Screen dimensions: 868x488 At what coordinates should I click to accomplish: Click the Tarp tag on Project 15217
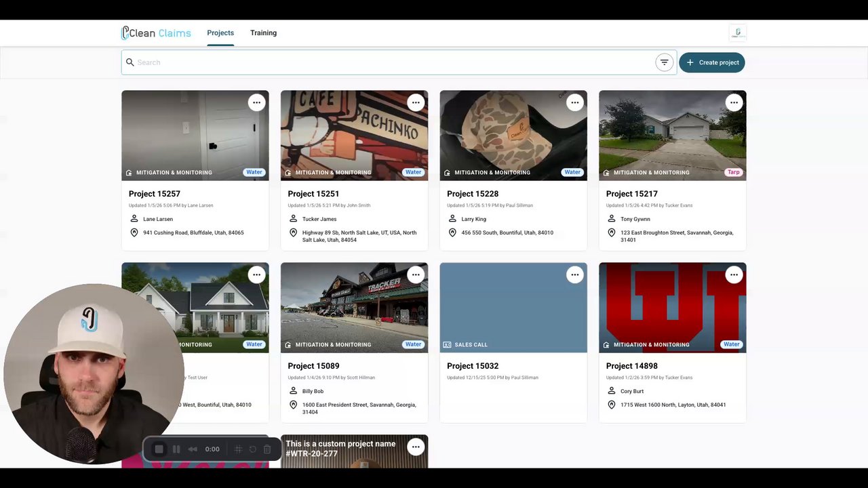[734, 172]
